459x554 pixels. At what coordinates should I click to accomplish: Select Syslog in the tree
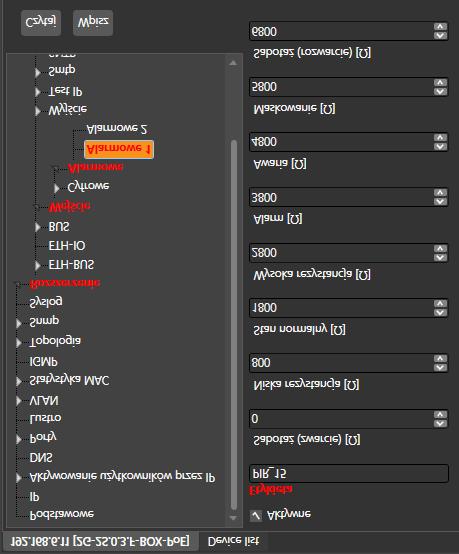pos(46,302)
